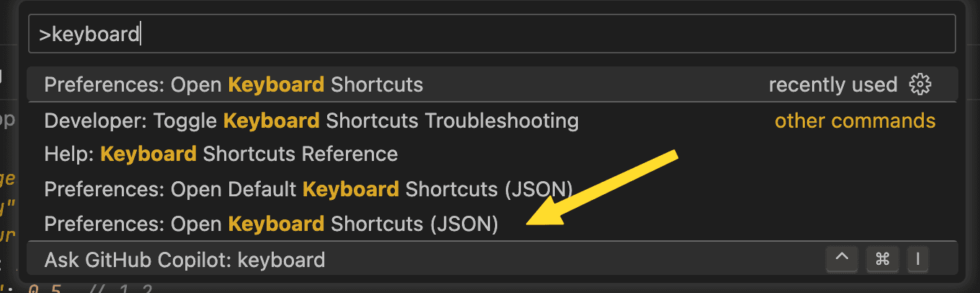Select Developer: Toggle Keyboard Shortcuts Troubleshooting

311,121
